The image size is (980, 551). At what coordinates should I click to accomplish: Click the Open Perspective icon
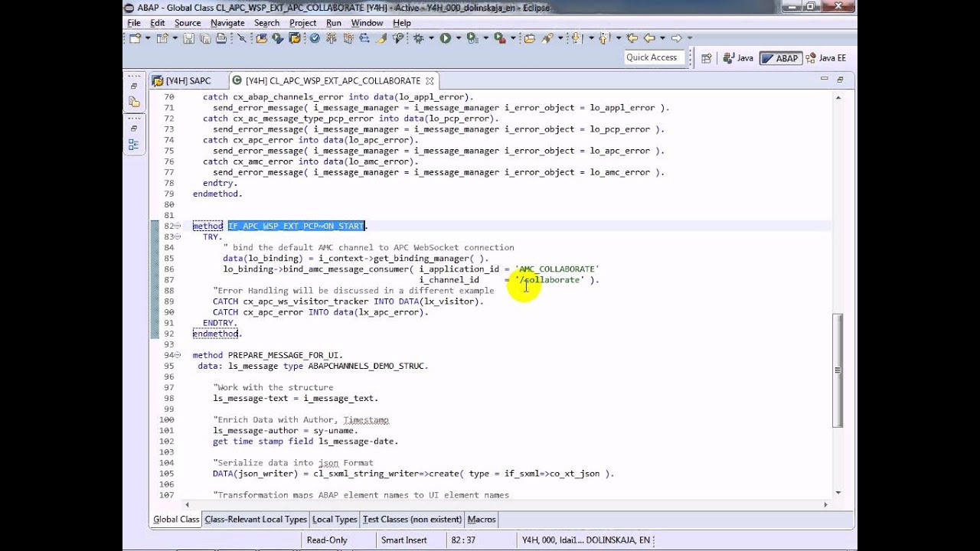tap(707, 58)
